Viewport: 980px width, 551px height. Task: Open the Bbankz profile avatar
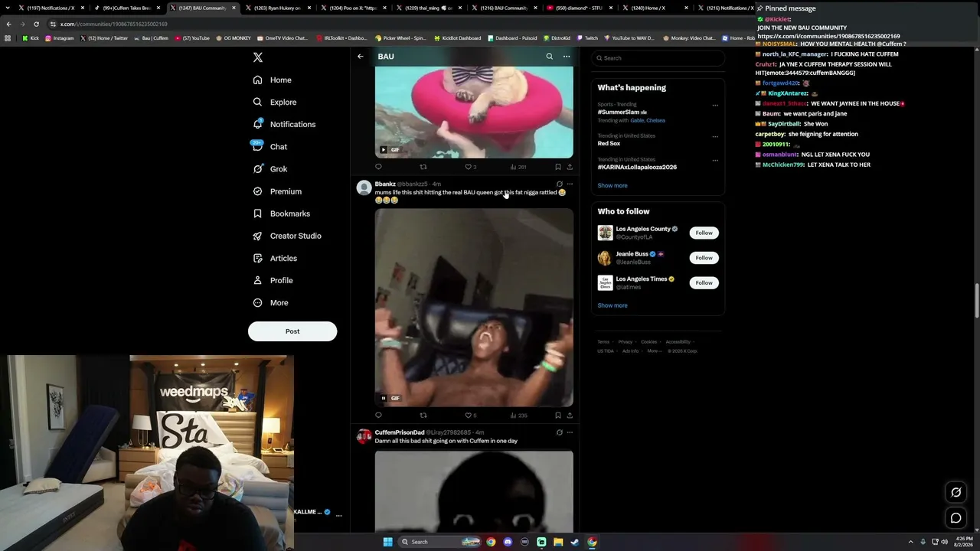(x=364, y=187)
